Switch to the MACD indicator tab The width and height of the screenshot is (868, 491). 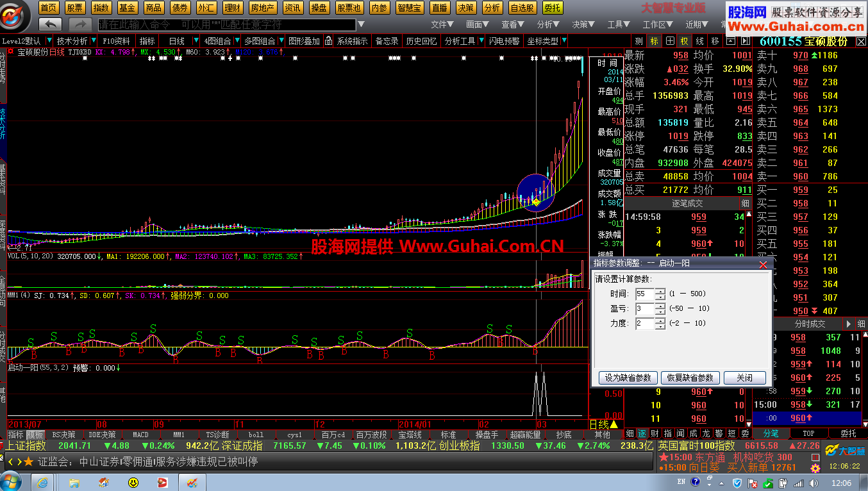tap(140, 435)
